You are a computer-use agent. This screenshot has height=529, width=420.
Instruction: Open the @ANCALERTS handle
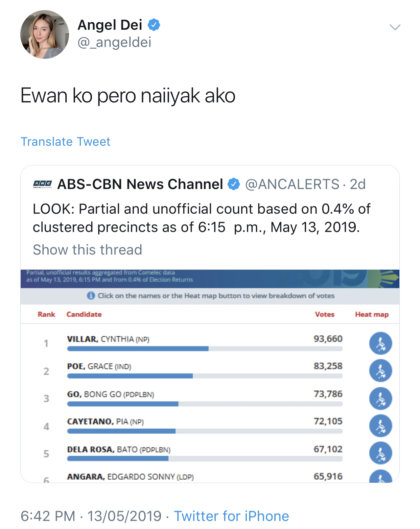pyautogui.click(x=292, y=184)
